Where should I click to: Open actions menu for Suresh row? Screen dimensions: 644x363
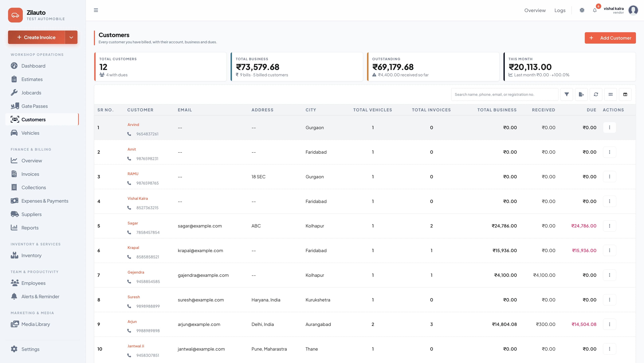609,299
